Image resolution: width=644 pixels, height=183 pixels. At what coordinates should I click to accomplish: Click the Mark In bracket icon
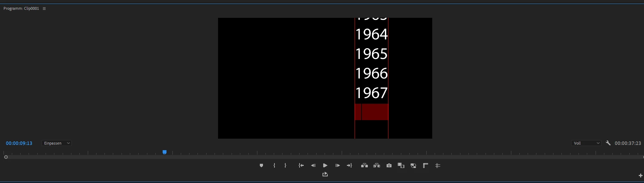[x=274, y=166]
